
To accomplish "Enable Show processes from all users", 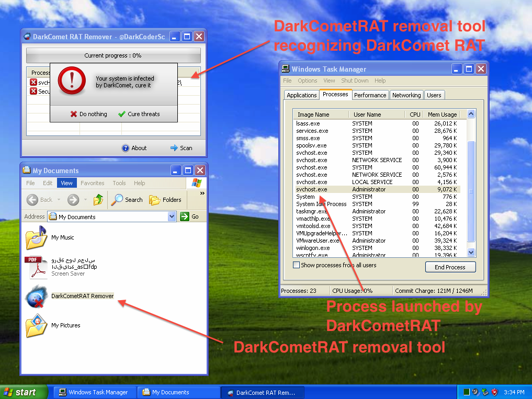I will click(297, 265).
